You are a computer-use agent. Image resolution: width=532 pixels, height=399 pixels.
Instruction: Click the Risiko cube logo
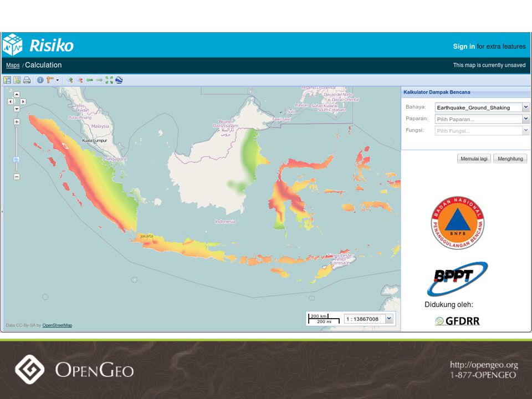click(12, 45)
